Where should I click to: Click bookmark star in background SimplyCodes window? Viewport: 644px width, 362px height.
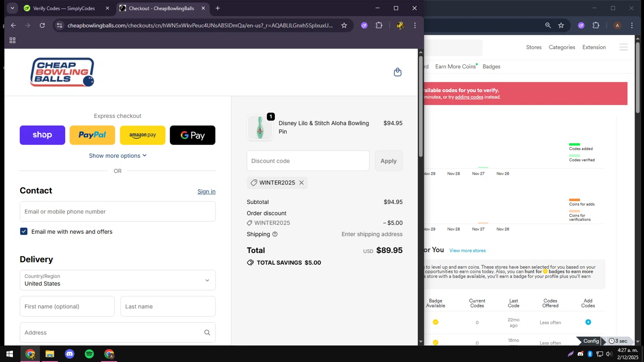(x=561, y=25)
